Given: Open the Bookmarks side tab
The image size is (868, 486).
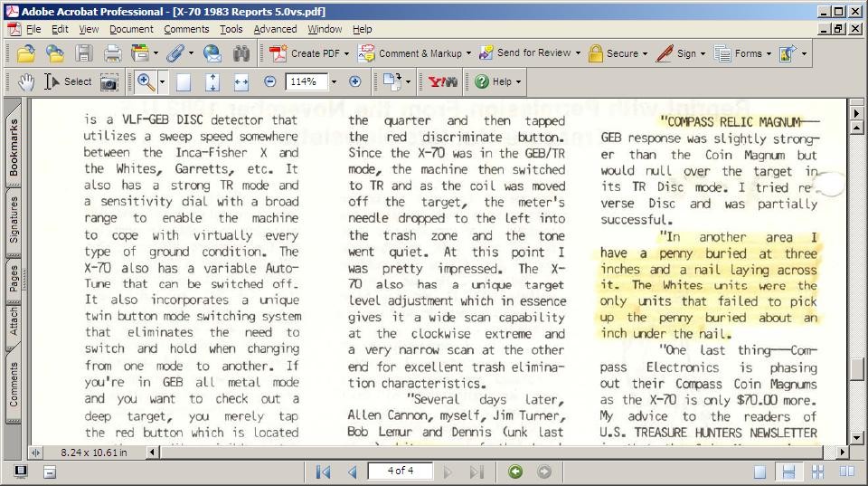Looking at the screenshot, I should coord(14,147).
